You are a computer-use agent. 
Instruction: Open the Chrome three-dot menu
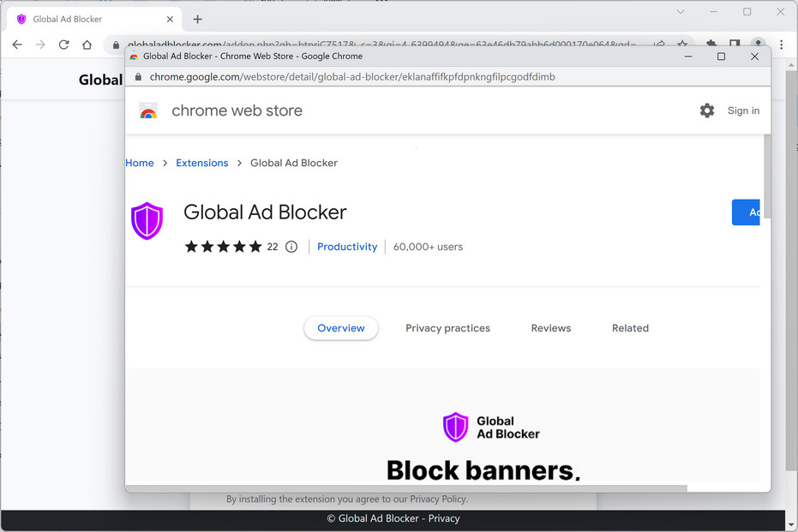781,45
